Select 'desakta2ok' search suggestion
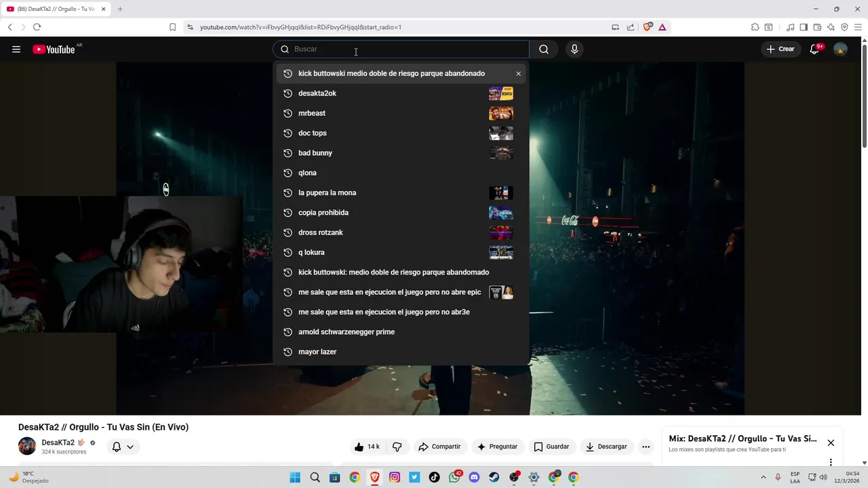The height and width of the screenshot is (488, 868). (x=401, y=93)
